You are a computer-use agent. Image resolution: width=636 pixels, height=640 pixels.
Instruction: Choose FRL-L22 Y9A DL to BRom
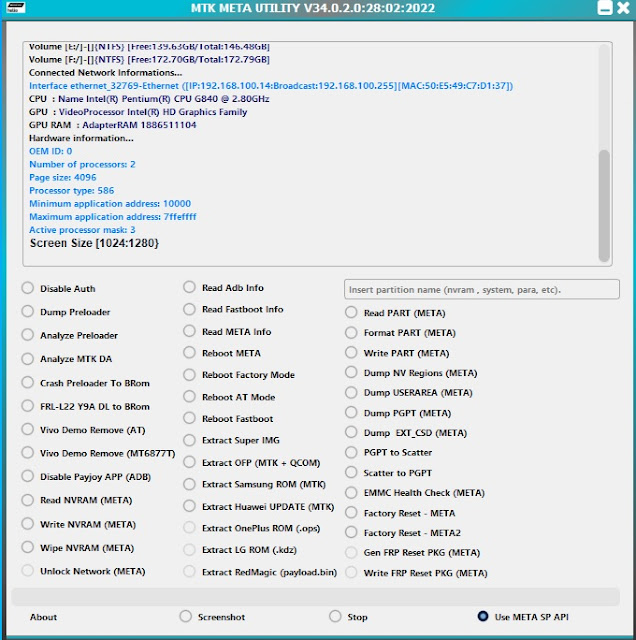(28, 406)
